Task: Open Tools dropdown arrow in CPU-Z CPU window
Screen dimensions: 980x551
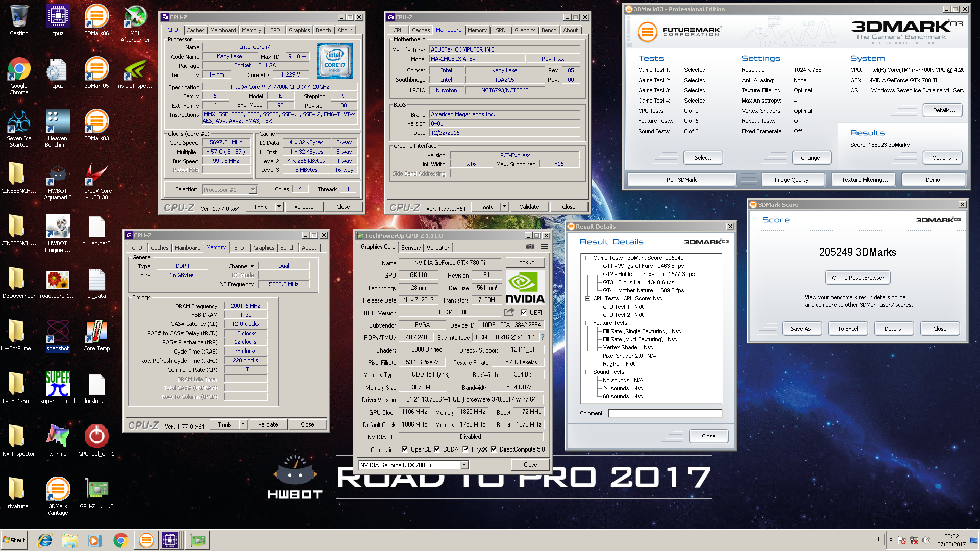Action: click(279, 207)
